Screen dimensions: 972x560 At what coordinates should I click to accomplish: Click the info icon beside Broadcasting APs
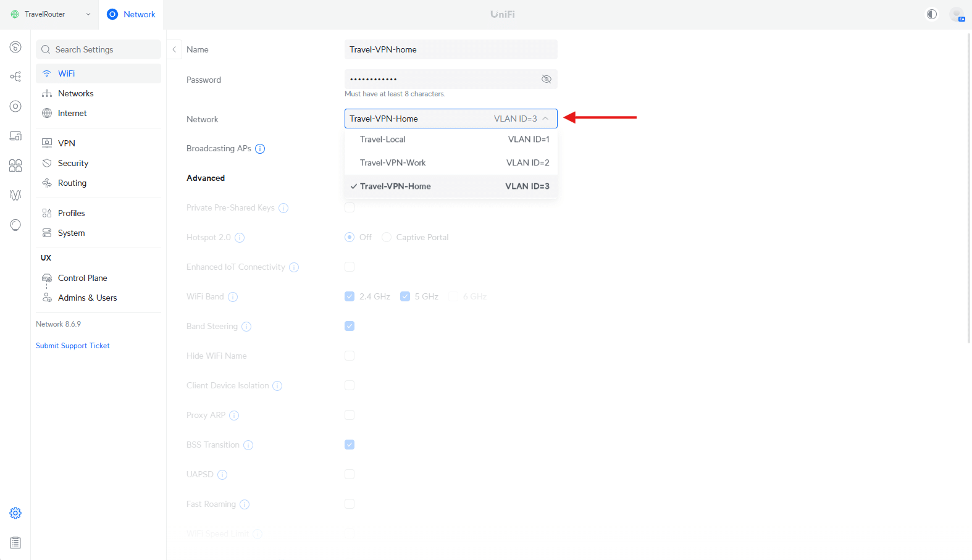tap(260, 149)
